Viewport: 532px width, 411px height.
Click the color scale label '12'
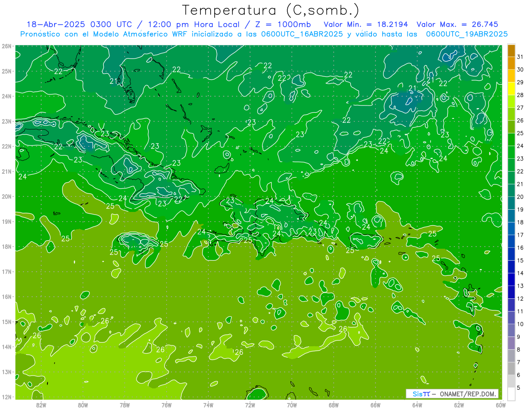click(x=520, y=298)
